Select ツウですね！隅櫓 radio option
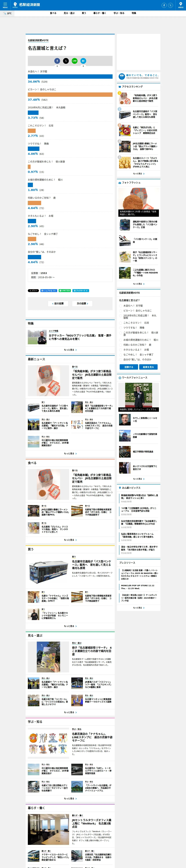This screenshot has height=868, width=186. (x=121, y=328)
